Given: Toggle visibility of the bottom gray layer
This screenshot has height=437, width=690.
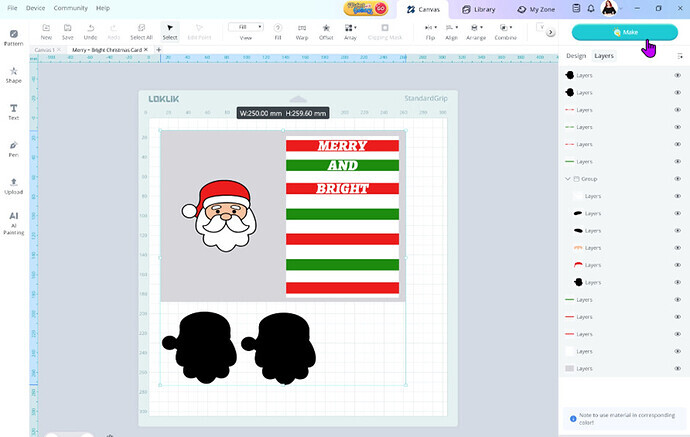Looking at the screenshot, I should [677, 369].
